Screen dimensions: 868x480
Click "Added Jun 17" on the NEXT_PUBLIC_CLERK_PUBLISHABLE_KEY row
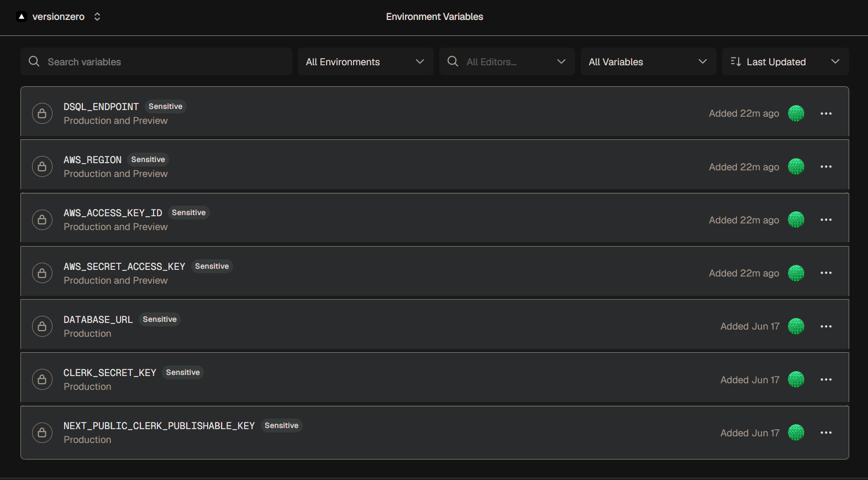750,433
